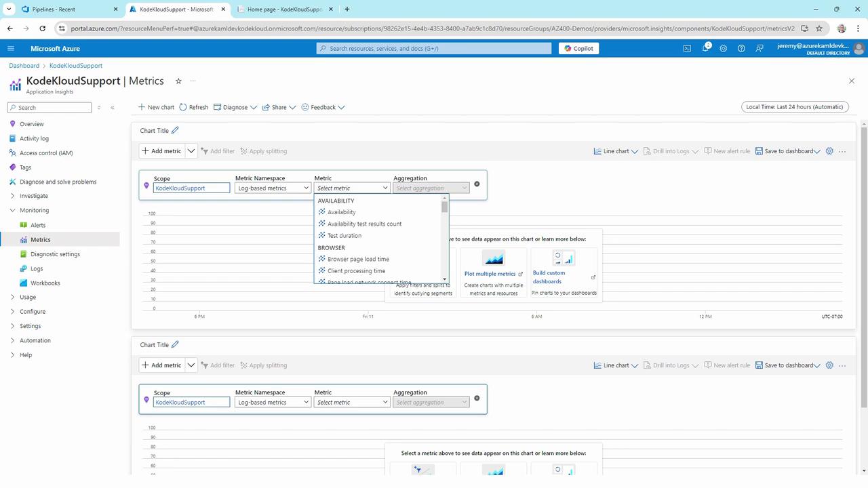The height and width of the screenshot is (488, 868).
Task: Open Diagnostic settings in sidebar
Action: pyautogui.click(x=55, y=254)
